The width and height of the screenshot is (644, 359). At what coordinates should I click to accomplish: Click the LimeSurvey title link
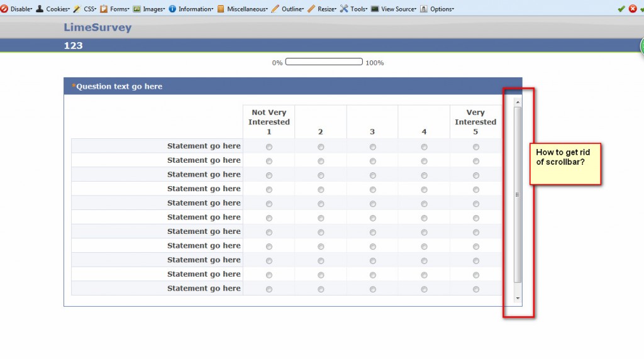[x=97, y=28]
